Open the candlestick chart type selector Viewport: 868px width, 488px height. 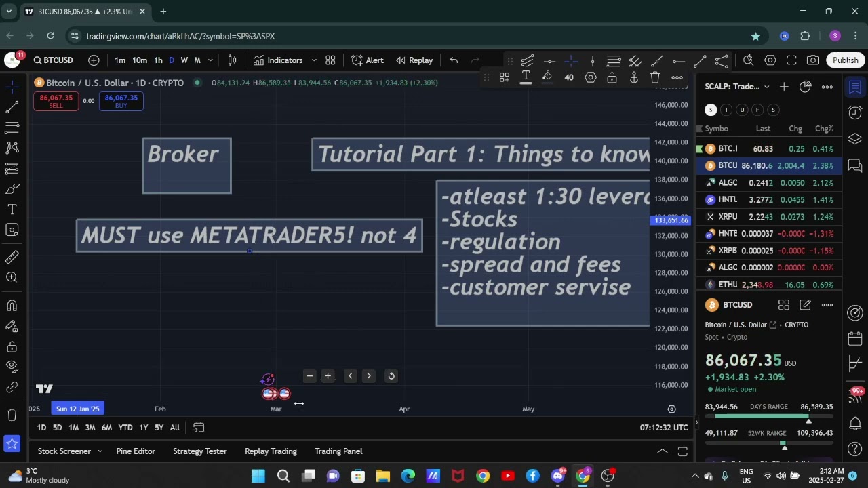click(x=232, y=60)
